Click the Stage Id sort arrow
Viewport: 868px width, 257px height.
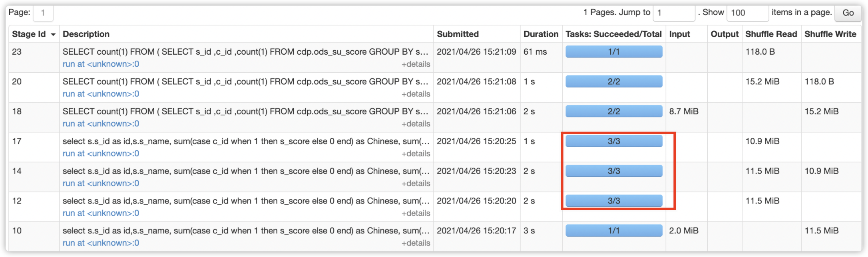(53, 35)
